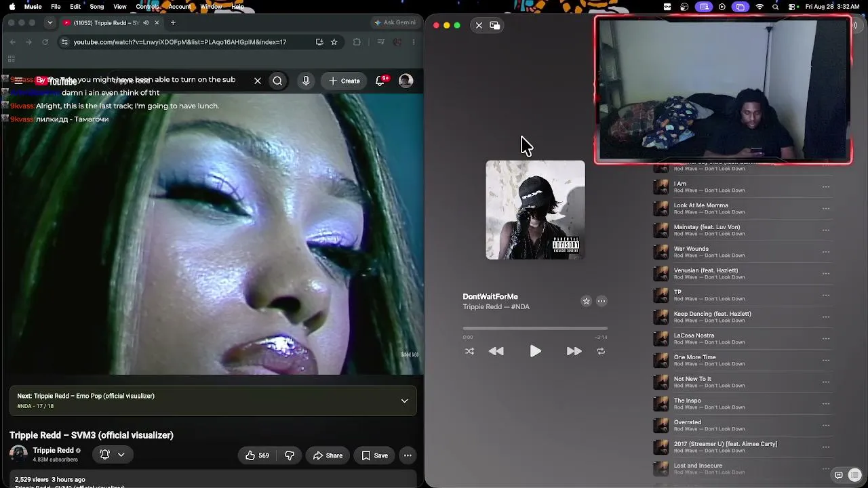
Task: Bookmark this page with the star icon
Action: click(x=334, y=42)
